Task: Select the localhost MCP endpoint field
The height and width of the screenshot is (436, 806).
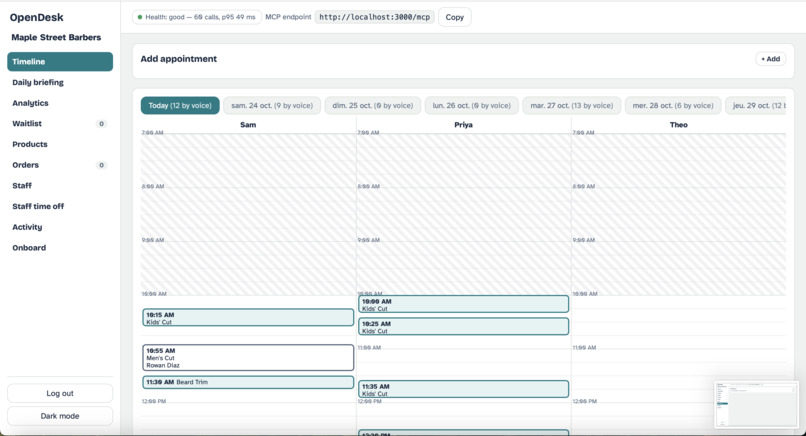Action: click(374, 17)
